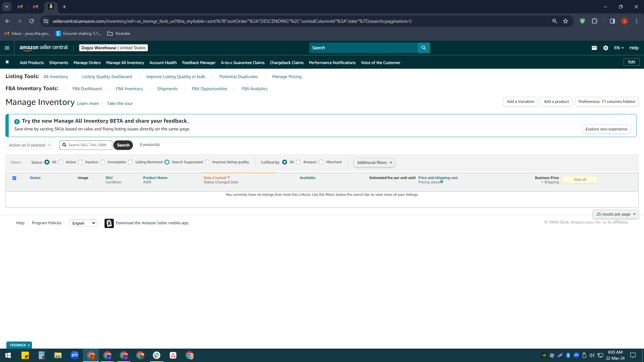Select Fulfilled By Amazon radio
The image size is (644, 362).
(x=298, y=162)
